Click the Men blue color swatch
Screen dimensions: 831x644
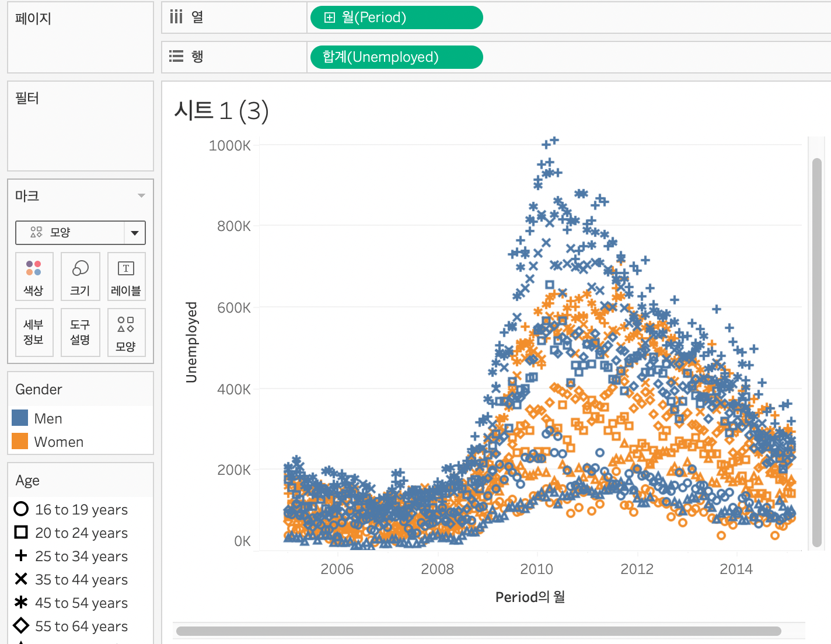click(20, 418)
